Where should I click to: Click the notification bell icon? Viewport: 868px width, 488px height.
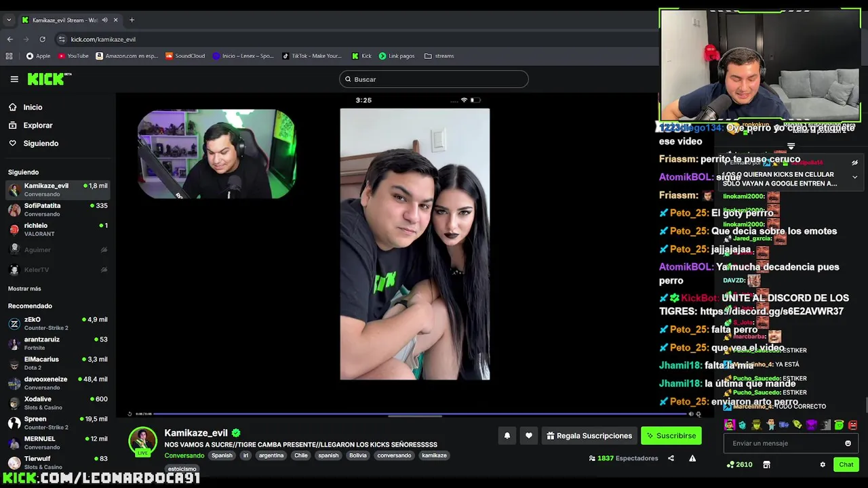coord(507,436)
